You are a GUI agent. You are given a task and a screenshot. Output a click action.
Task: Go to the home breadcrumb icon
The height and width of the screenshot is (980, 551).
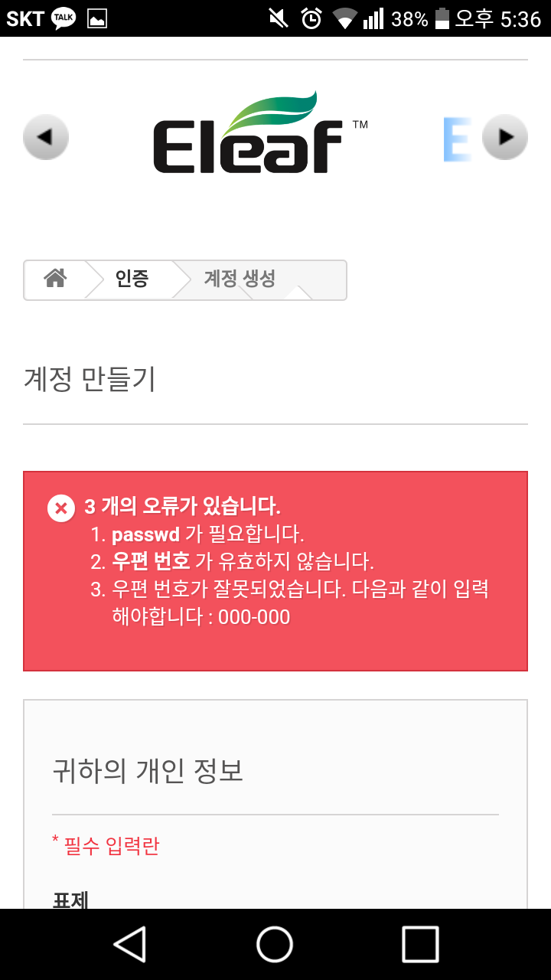point(55,279)
